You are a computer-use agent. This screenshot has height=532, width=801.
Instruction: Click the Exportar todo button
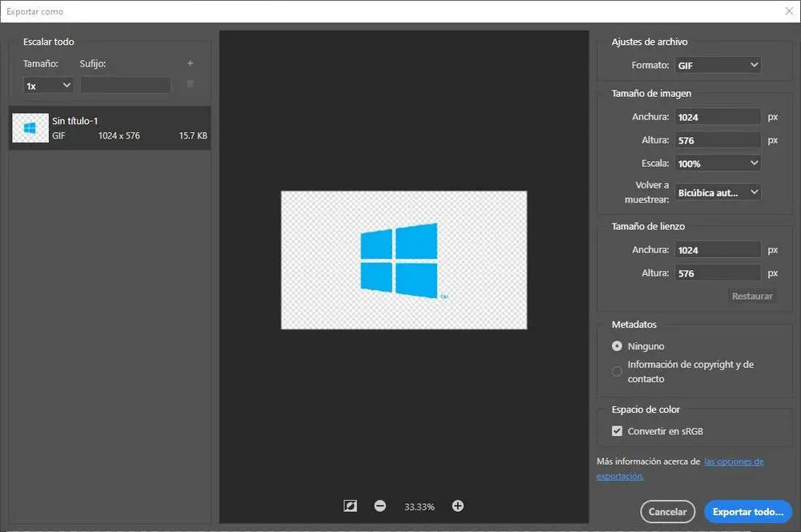[x=748, y=511]
